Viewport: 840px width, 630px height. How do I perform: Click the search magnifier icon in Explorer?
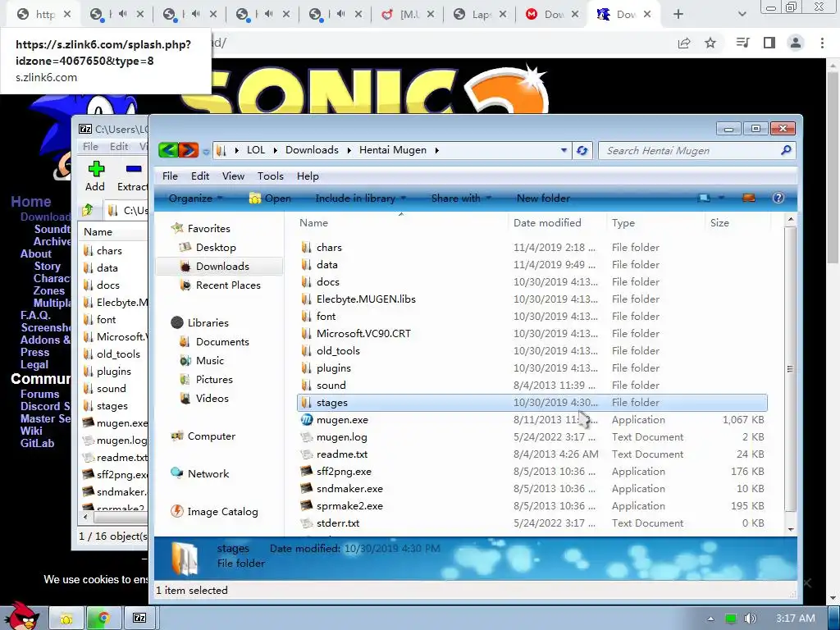point(785,151)
